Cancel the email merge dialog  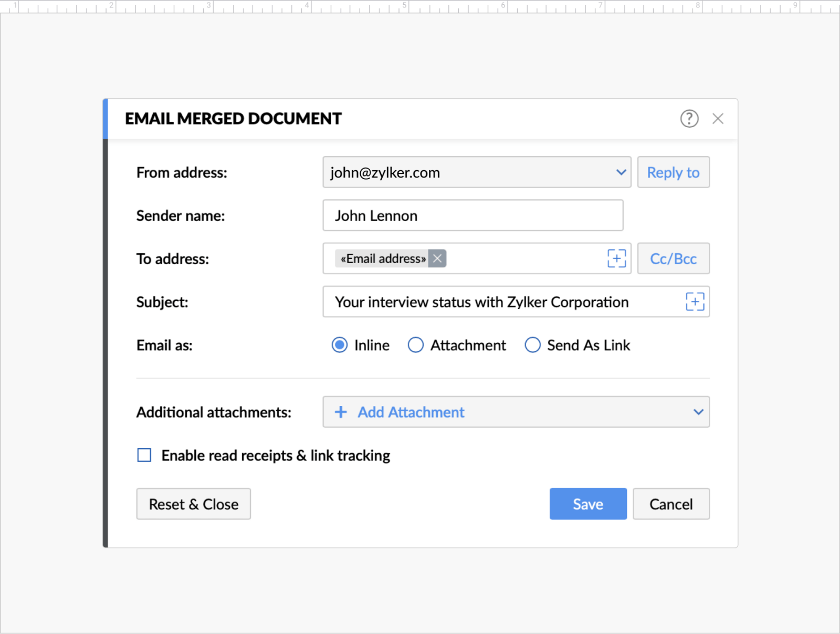tap(671, 504)
